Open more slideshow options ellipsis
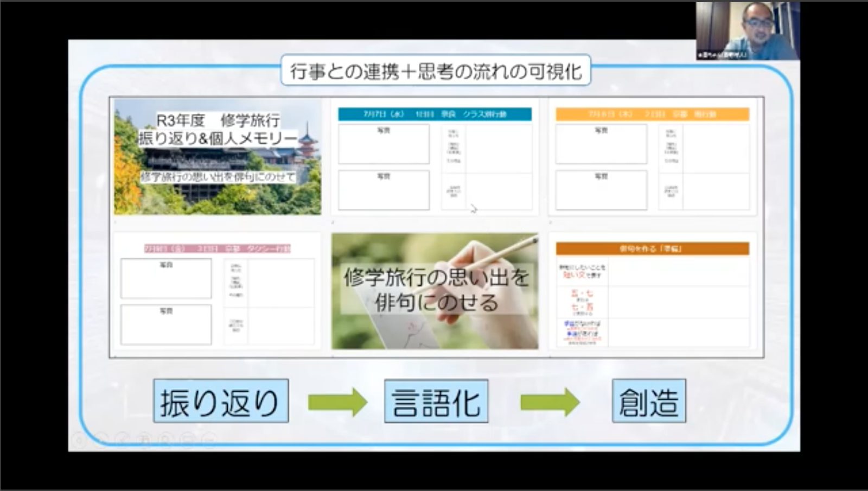Viewport: 868px width, 491px height. tap(209, 440)
